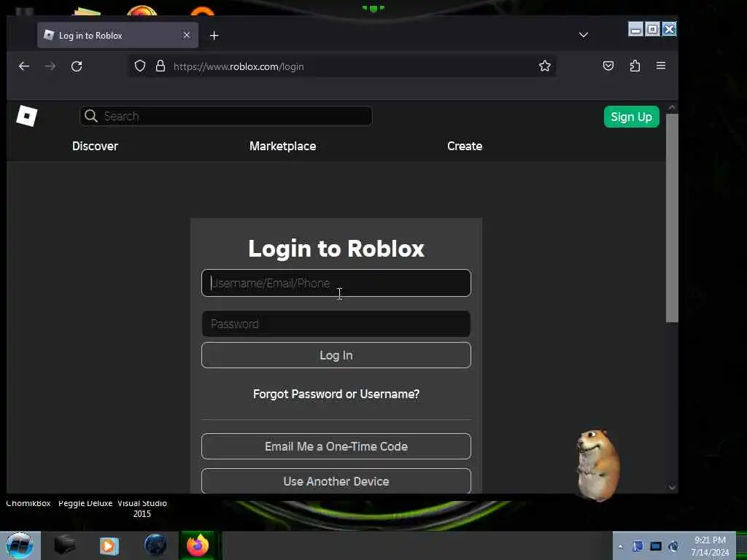Viewport: 747px width, 560px height.
Task: Open the Firefox taskbar icon
Action: (198, 545)
